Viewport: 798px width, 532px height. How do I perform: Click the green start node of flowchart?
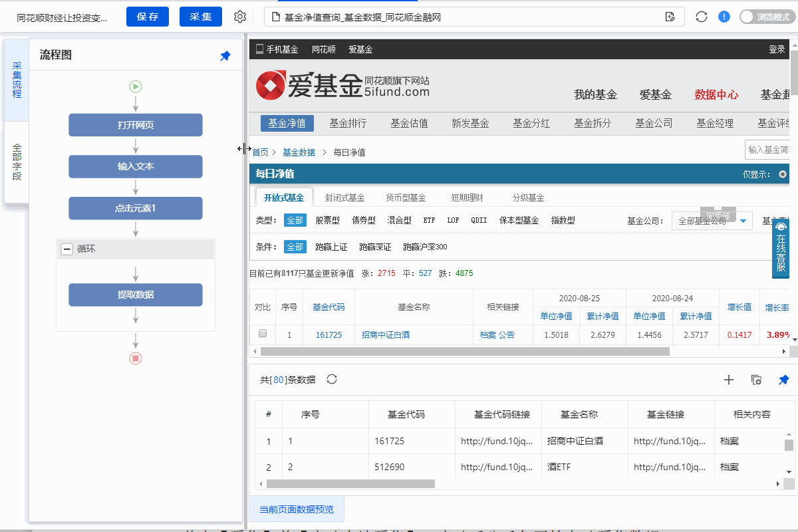click(x=136, y=86)
